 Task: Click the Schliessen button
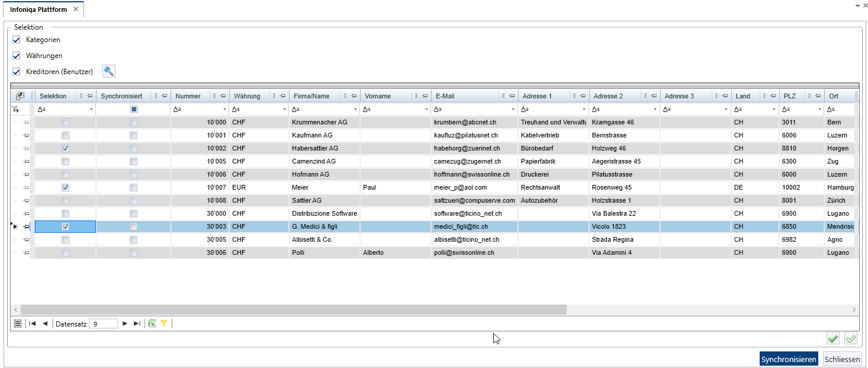click(843, 359)
